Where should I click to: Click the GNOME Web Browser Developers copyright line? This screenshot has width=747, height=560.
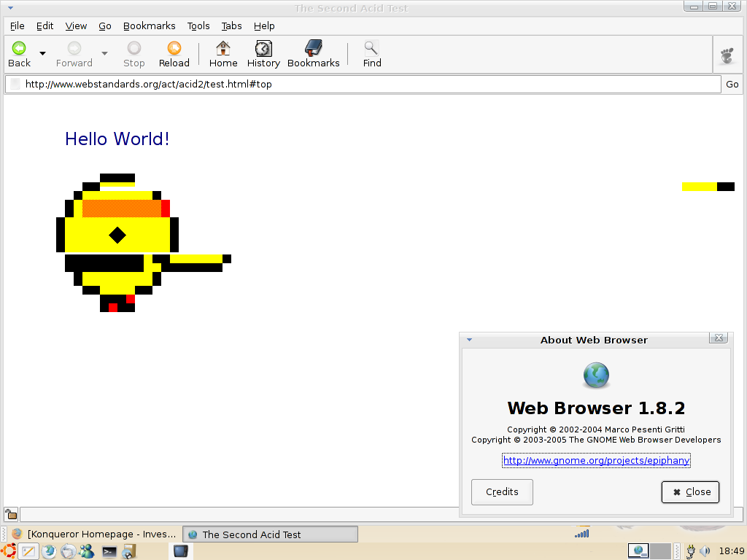point(596,440)
